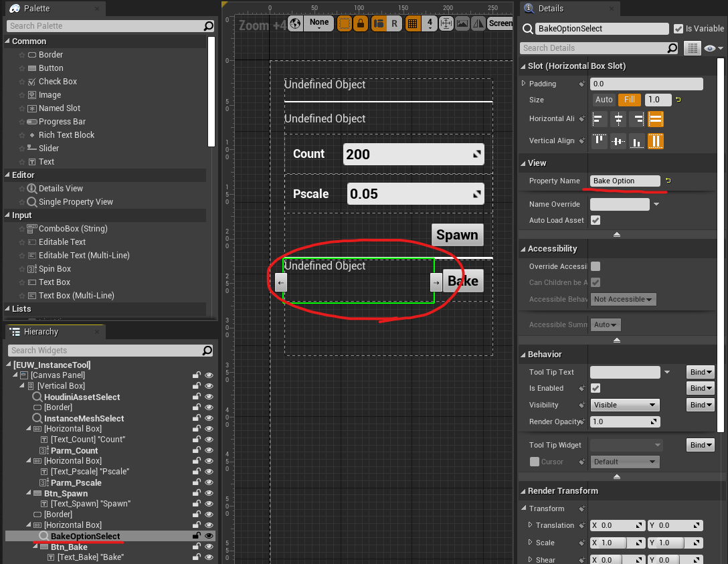Open the Accessible Behavior dropdown
728x564 pixels.
623,299
